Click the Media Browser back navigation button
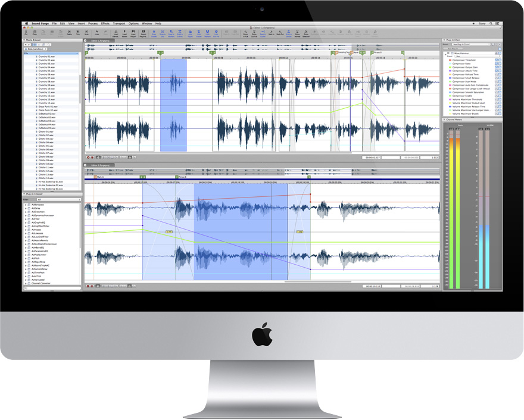The width and height of the screenshot is (524, 420). click(26, 45)
